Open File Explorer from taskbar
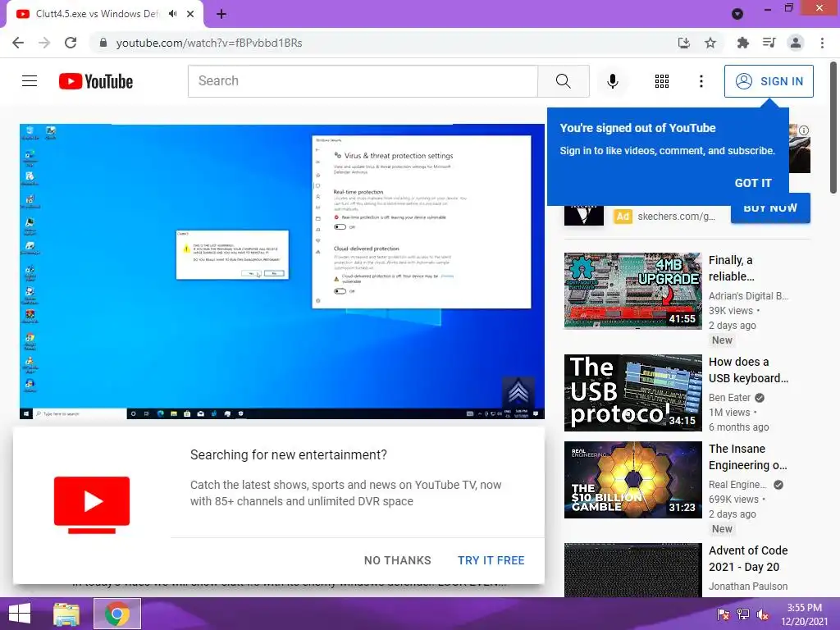 point(66,614)
